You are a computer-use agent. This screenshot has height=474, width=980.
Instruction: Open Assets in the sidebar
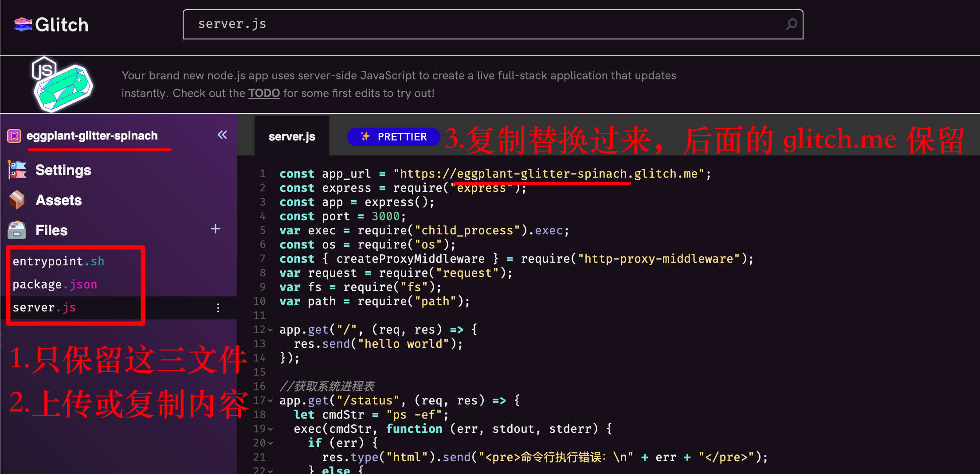click(x=59, y=200)
